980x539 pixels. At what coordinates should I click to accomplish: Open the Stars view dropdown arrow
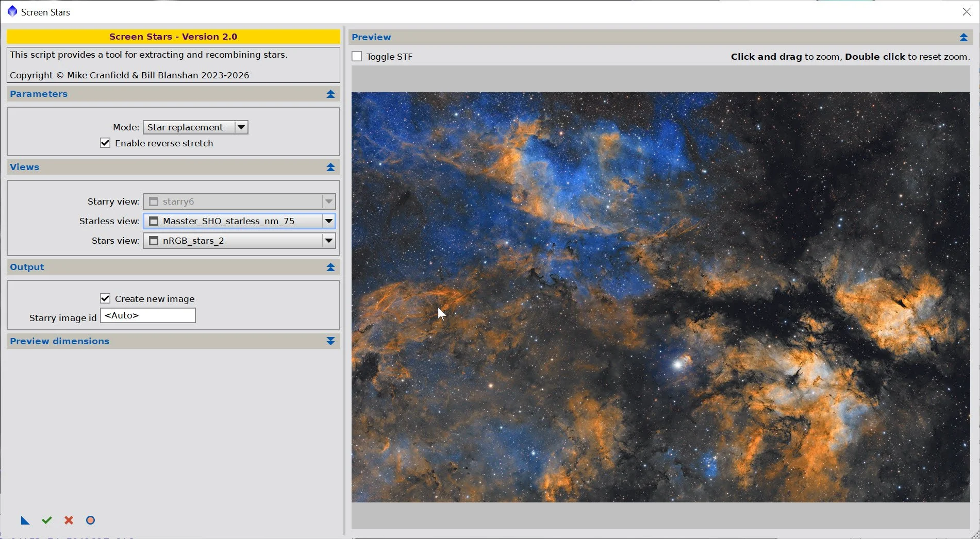click(x=328, y=241)
